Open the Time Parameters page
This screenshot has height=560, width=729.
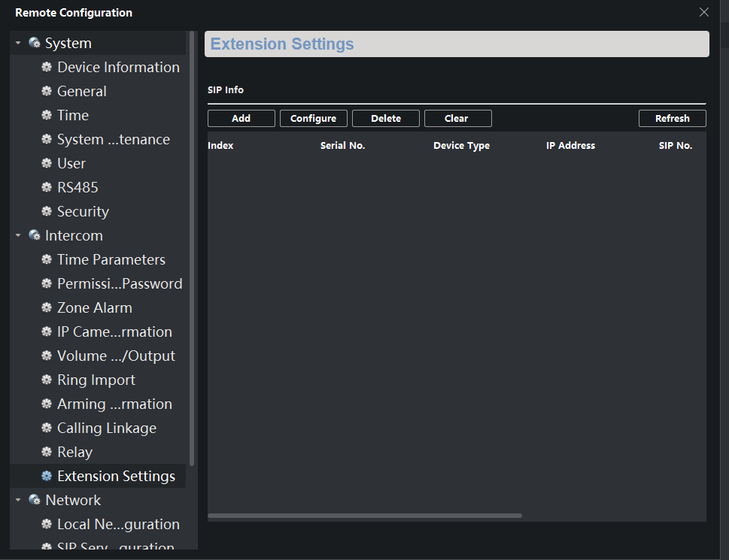coord(111,260)
